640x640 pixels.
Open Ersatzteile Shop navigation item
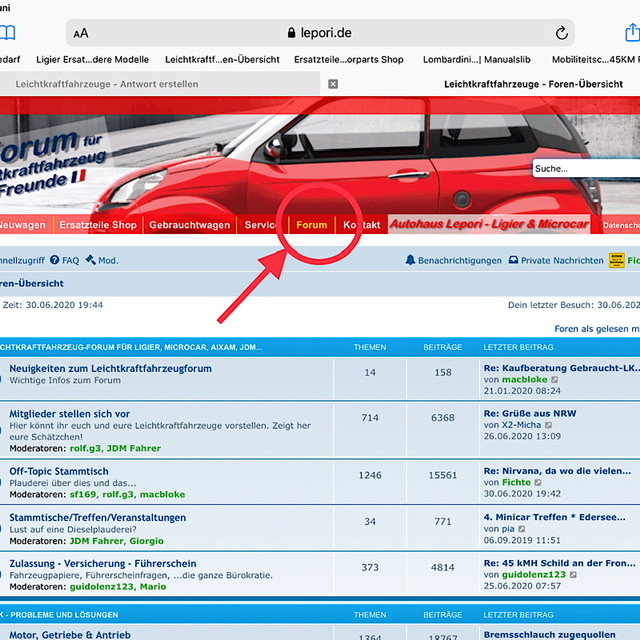[97, 225]
